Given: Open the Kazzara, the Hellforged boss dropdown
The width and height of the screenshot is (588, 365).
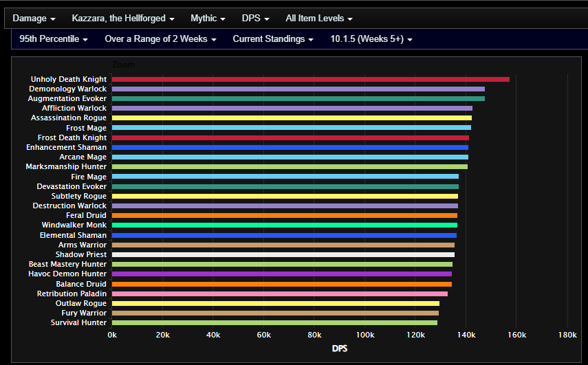Looking at the screenshot, I should tap(123, 19).
